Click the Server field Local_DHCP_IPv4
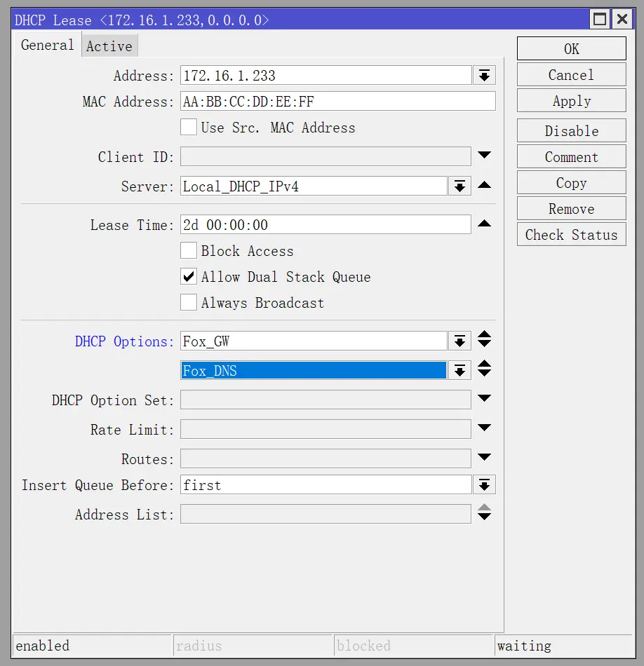Image resolution: width=644 pixels, height=666 pixels. click(x=314, y=186)
